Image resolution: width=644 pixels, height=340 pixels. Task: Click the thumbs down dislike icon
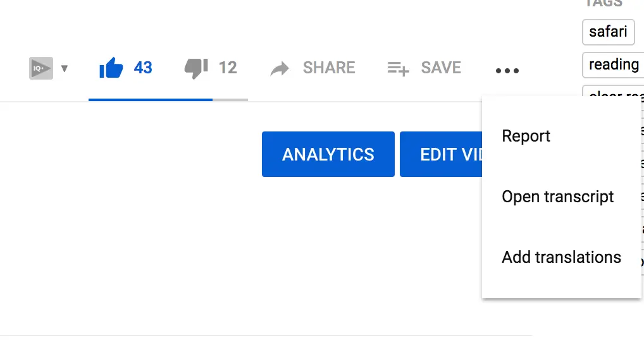point(196,68)
